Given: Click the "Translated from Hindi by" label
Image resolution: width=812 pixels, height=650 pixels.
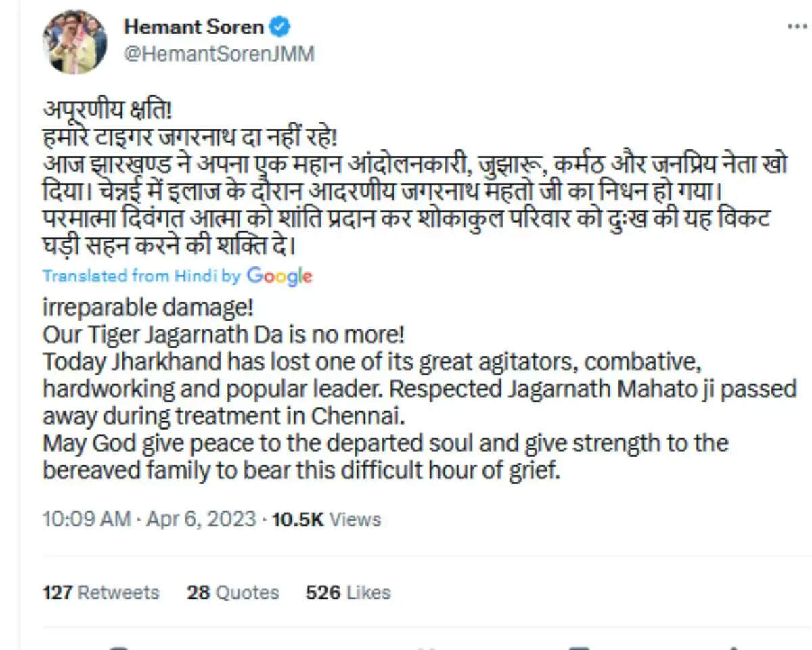Looking at the screenshot, I should [141, 276].
